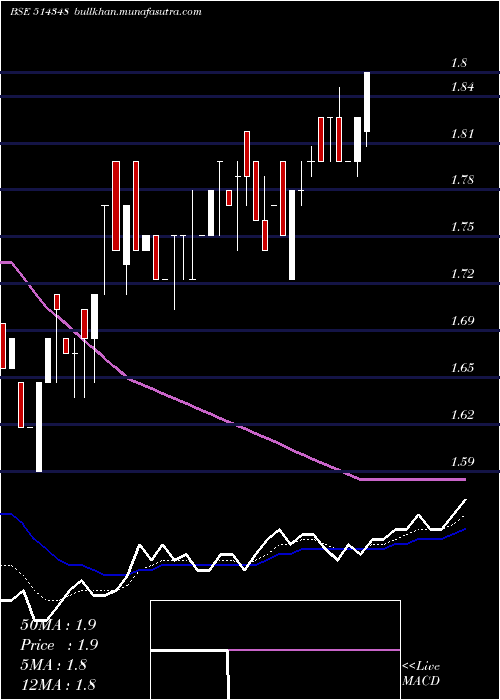This screenshot has height=700, width=500.
Task: Click the <<Live MACD label
Action: click(421, 674)
